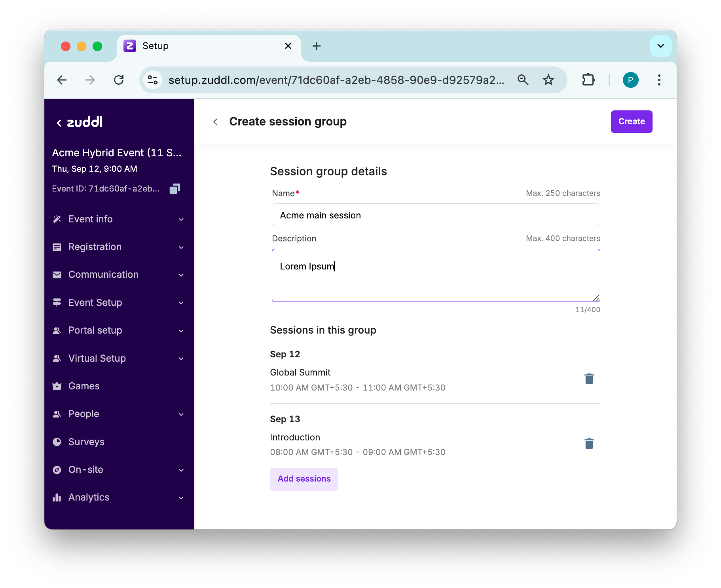Open a new browser tab
This screenshot has width=721, height=588.
(x=316, y=46)
